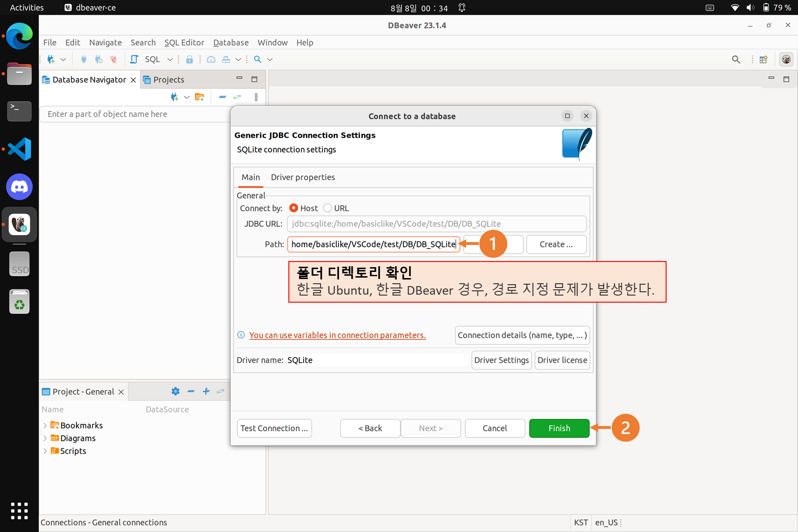Click the info icon beside variables link
This screenshot has height=532, width=798.
pos(241,335)
